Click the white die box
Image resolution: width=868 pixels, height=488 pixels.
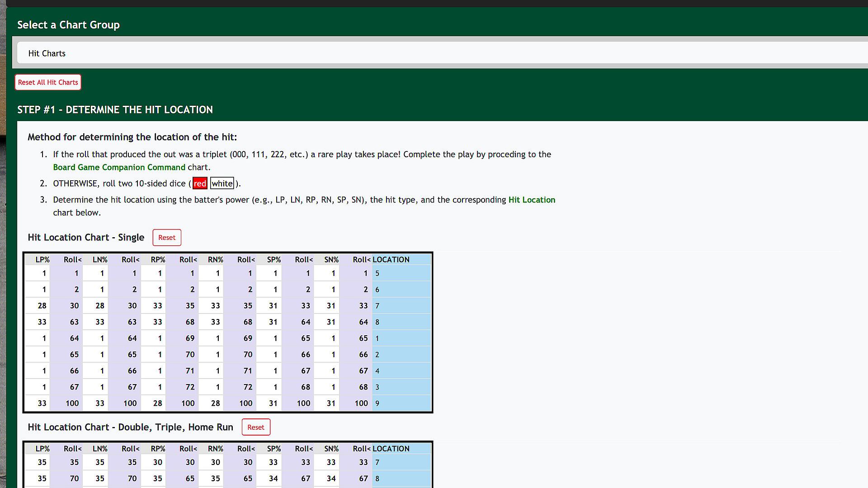point(222,183)
